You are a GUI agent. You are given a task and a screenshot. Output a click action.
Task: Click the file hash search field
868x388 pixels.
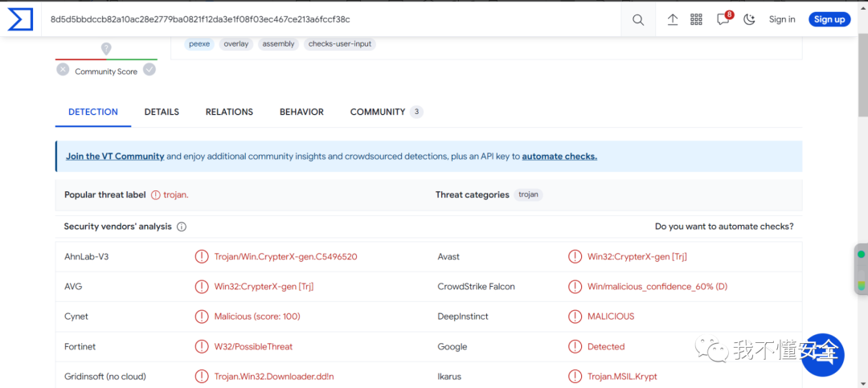point(321,19)
